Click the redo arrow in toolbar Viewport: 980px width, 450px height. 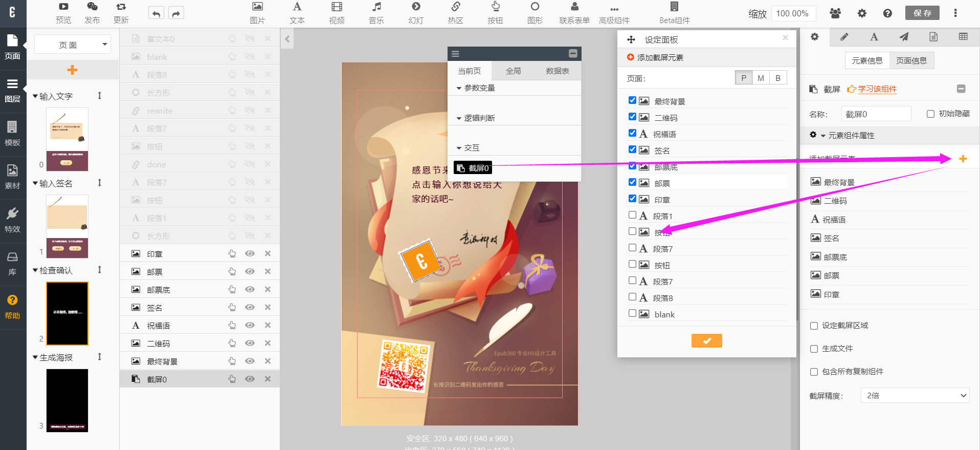click(176, 13)
